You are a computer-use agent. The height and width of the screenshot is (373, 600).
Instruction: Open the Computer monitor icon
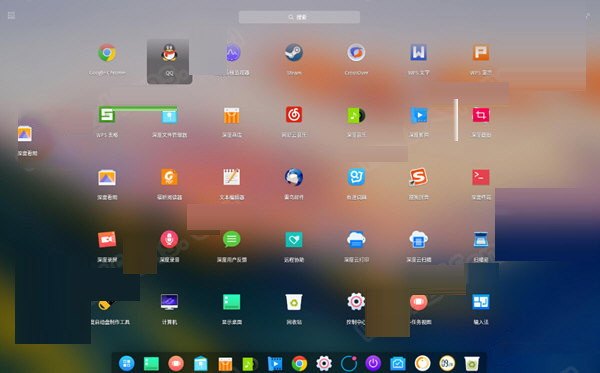click(x=169, y=302)
